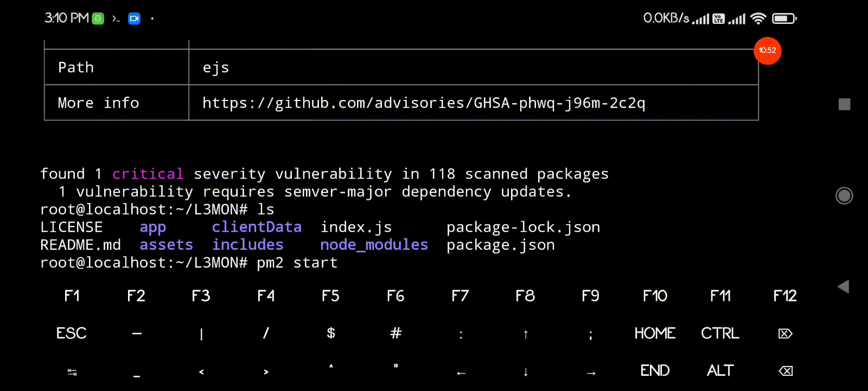Tap the green app notification icon

point(98,18)
